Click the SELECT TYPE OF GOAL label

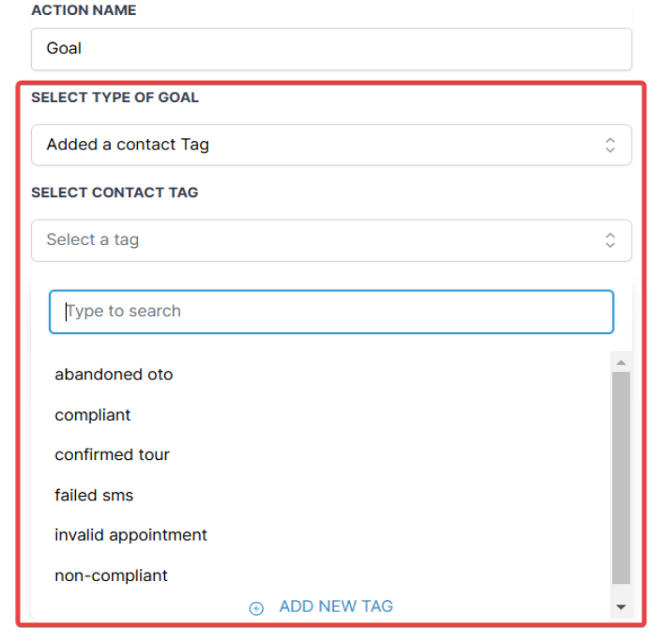coord(115,98)
